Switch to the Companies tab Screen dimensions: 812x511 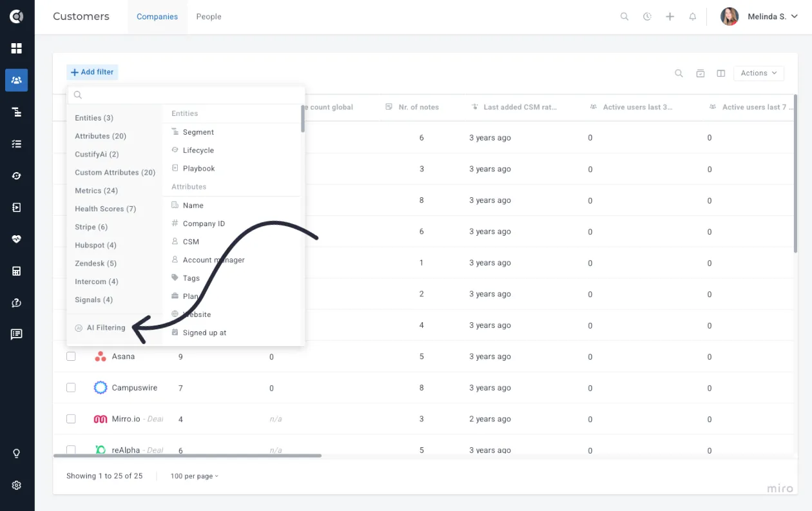[x=157, y=17]
